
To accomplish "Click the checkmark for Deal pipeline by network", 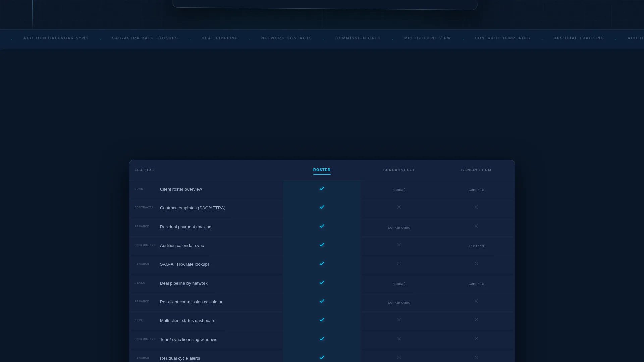I will coord(322,282).
